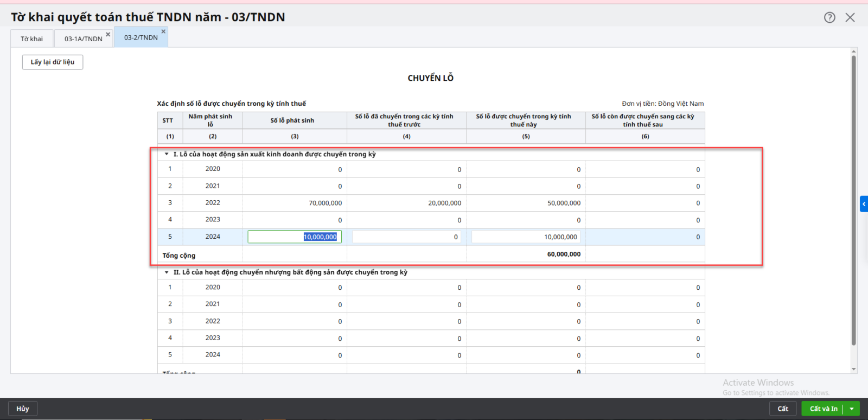Image resolution: width=868 pixels, height=420 pixels.
Task: Click the scrollbar up arrow
Action: [854, 52]
